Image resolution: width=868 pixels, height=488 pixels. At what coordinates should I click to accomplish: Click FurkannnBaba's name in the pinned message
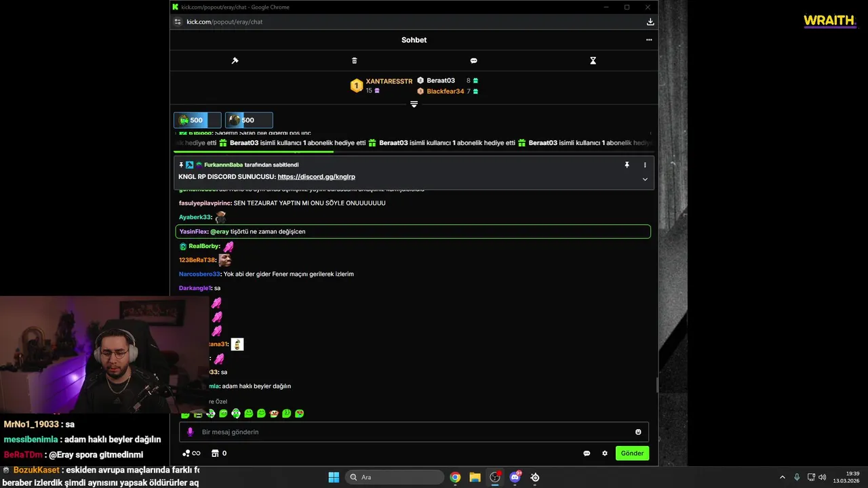click(223, 165)
